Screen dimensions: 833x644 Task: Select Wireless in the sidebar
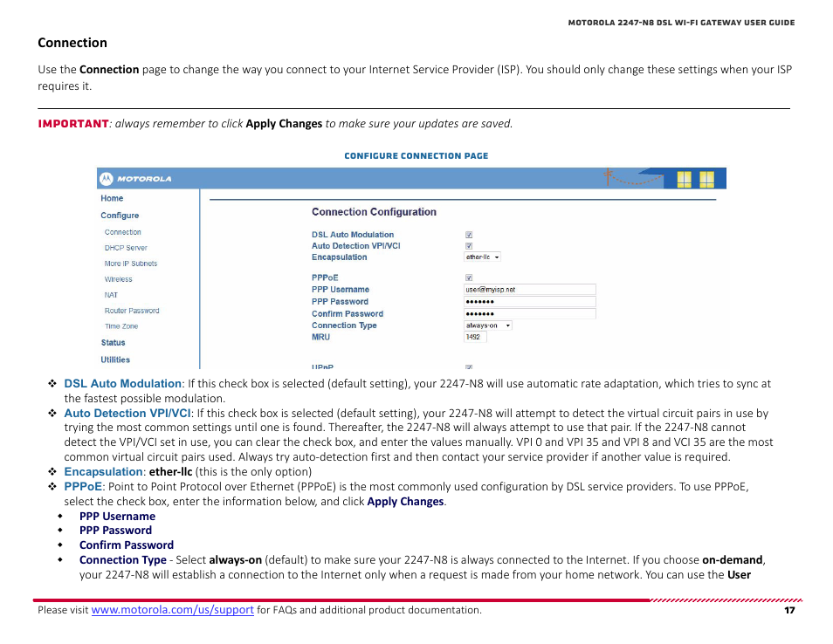pos(118,279)
